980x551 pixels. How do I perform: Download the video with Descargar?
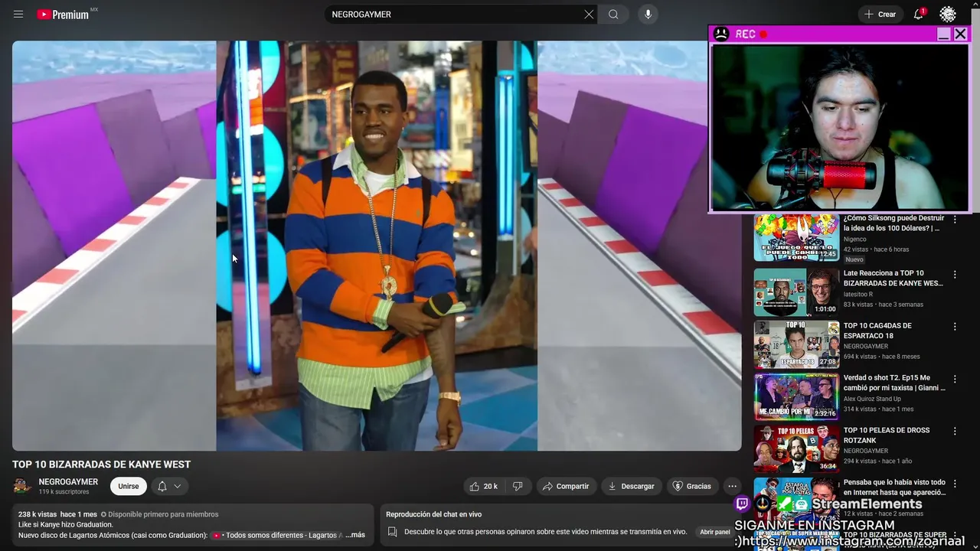(631, 486)
